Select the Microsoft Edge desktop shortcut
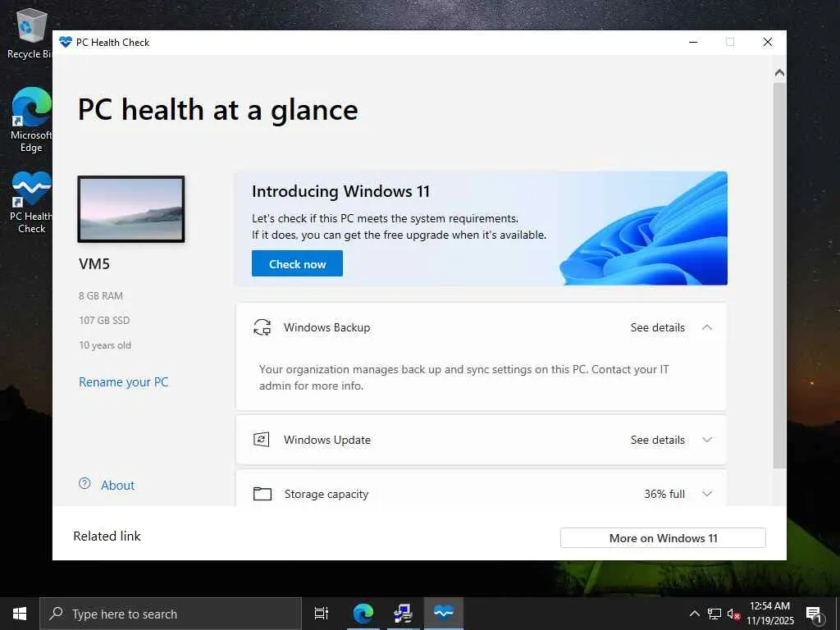This screenshot has height=630, width=840. coord(30,120)
